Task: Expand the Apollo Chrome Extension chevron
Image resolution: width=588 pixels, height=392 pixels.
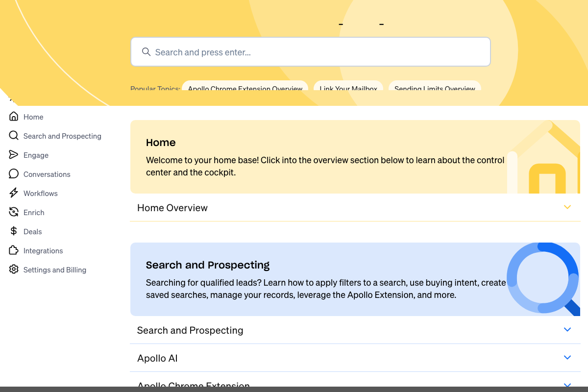Action: point(567,385)
